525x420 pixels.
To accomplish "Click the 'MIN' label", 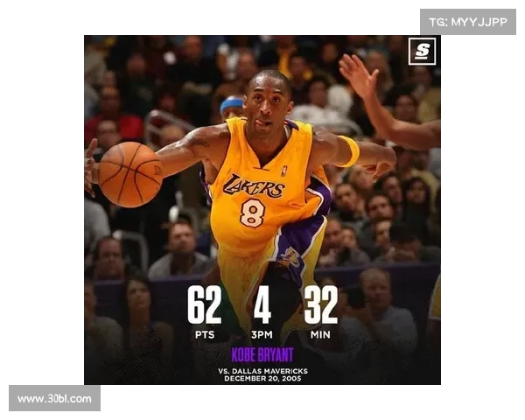I will pos(320,334).
